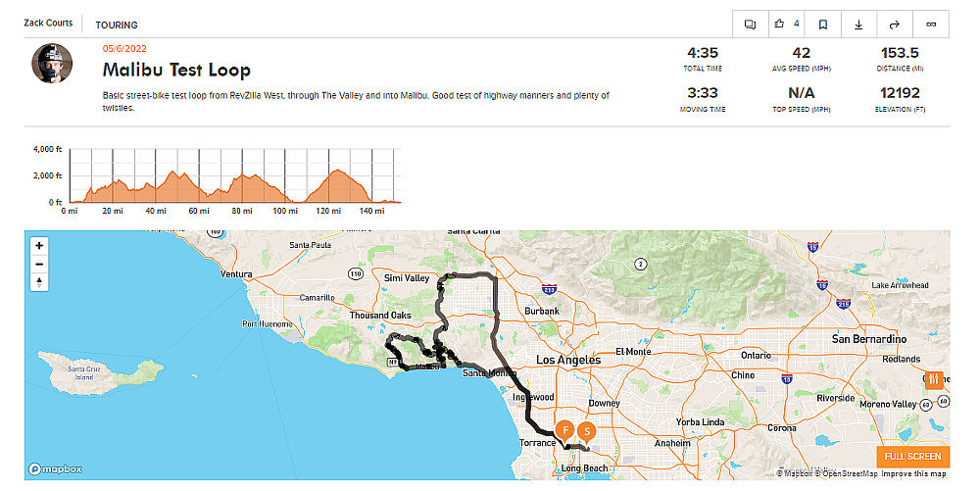Download the ride route file
Image resolution: width=980 pixels, height=491 pixels.
858,25
